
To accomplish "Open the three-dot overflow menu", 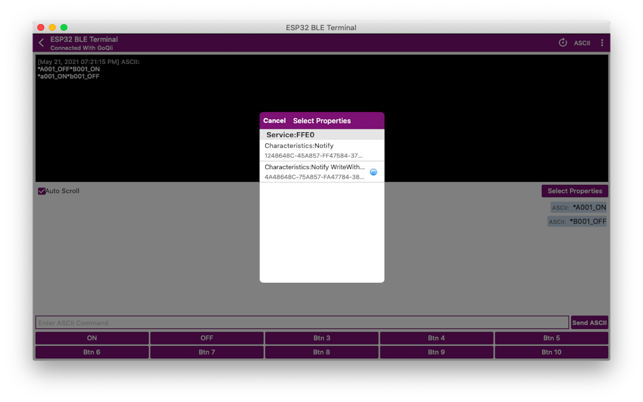I will pyautogui.click(x=602, y=43).
